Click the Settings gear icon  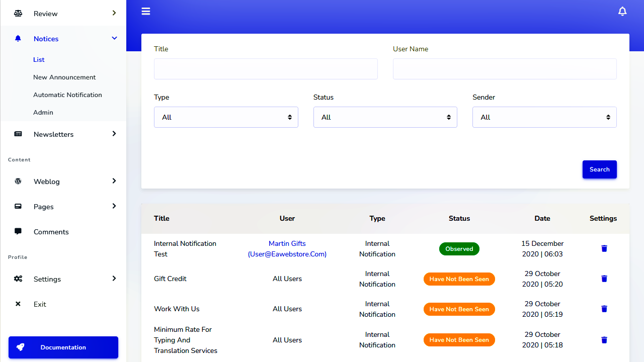(18, 279)
